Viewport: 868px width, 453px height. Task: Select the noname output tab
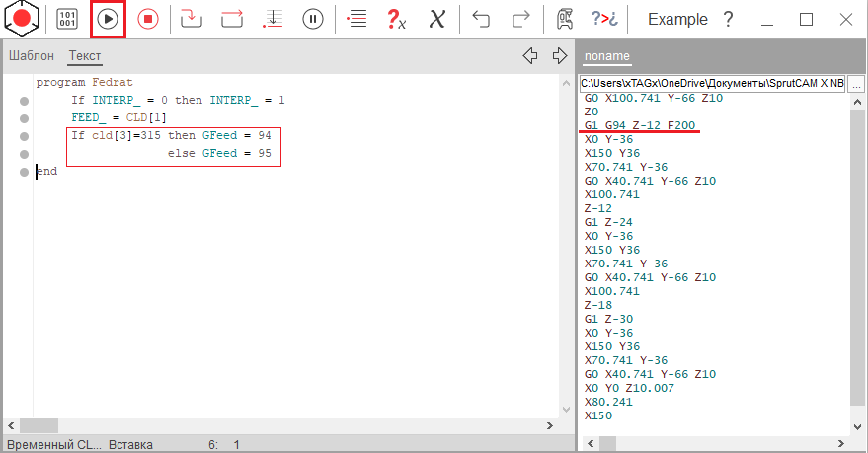[606, 56]
